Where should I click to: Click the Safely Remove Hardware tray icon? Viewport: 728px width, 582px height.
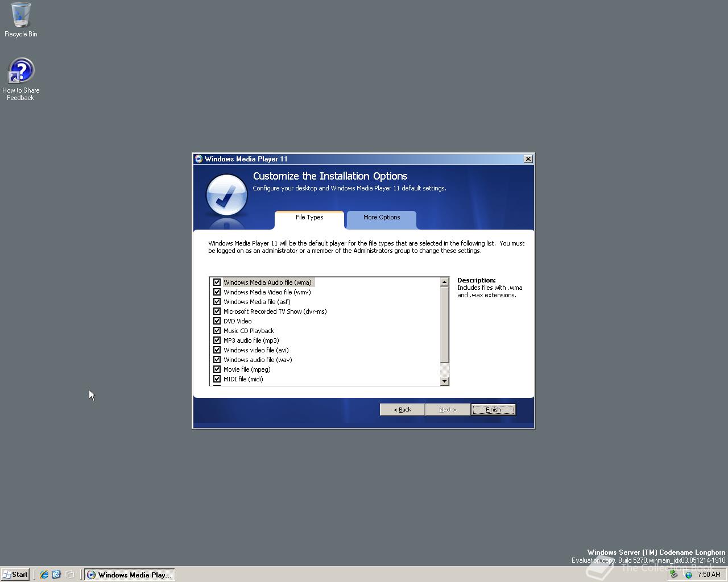pyautogui.click(x=674, y=575)
